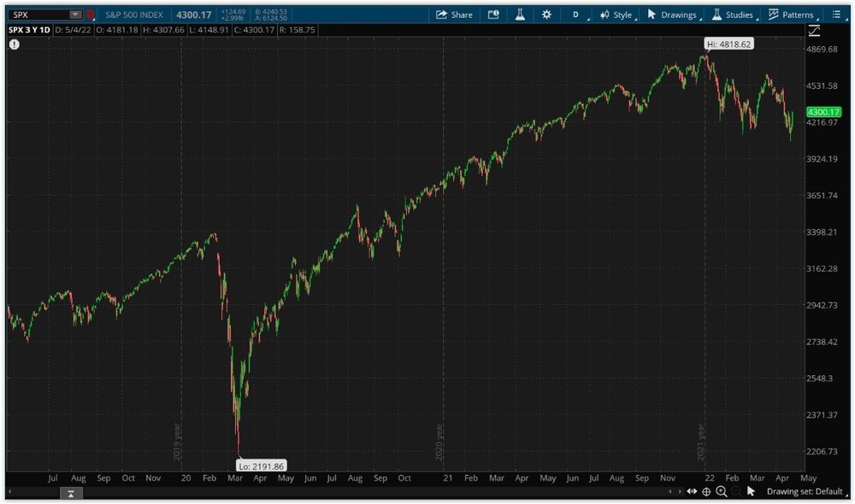Click the chart-with-clock icon beside Share
This screenshot has height=504, width=855.
tap(493, 15)
